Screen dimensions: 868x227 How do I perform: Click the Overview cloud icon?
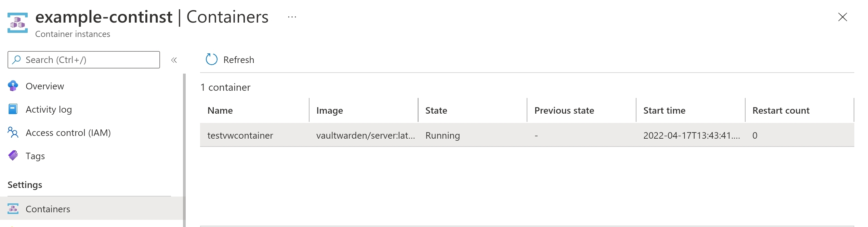tap(13, 86)
